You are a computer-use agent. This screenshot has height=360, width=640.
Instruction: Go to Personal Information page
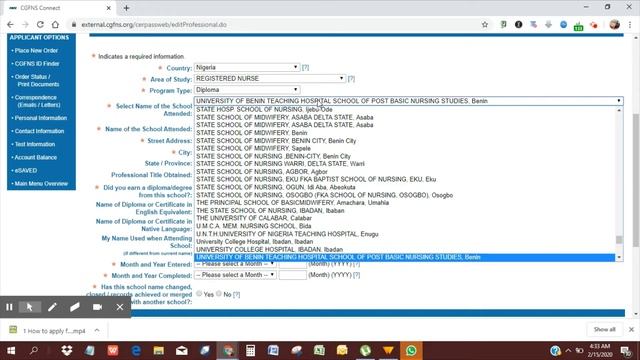tap(41, 118)
